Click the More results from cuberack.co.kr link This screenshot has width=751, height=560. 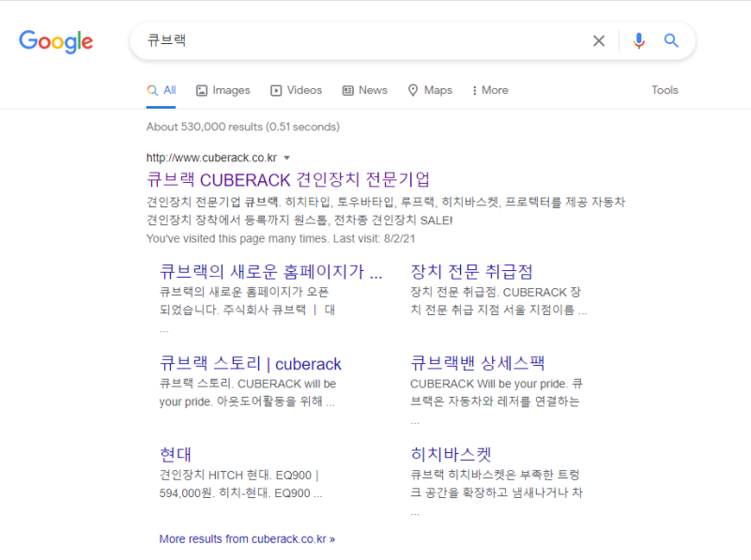pos(247,538)
